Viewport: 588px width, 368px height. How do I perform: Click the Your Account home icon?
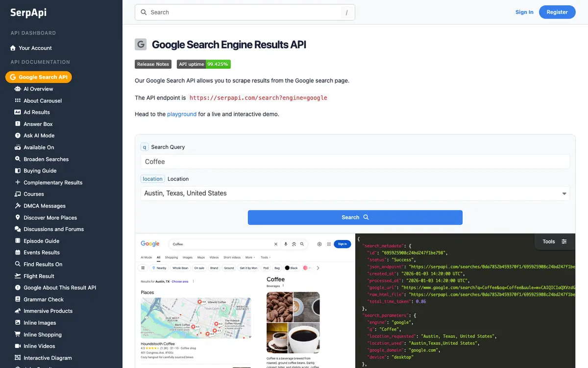13,48
